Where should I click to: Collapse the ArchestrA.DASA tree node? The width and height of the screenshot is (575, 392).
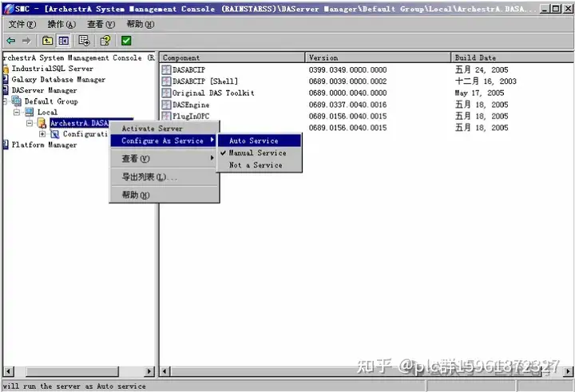point(30,123)
